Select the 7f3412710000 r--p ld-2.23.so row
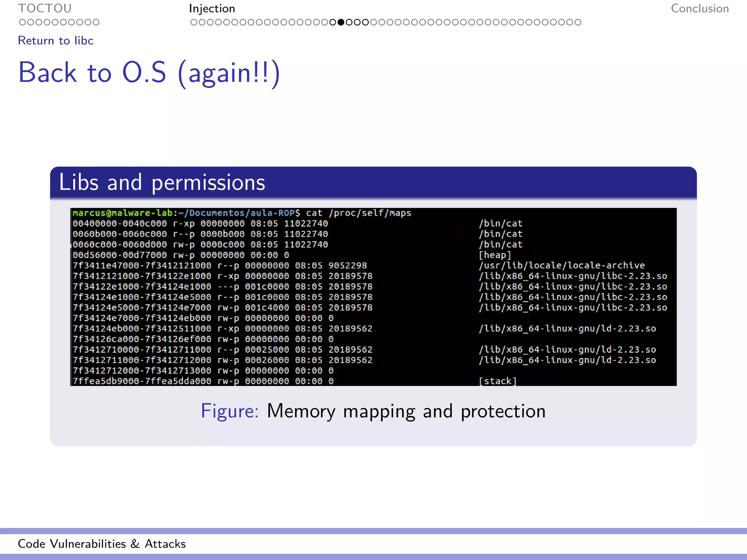The image size is (747, 560). pyautogui.click(x=364, y=350)
